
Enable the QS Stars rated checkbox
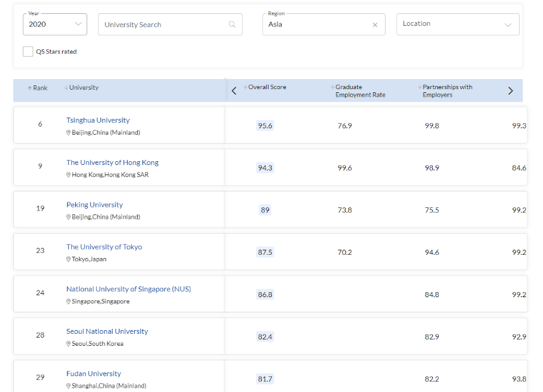click(28, 52)
